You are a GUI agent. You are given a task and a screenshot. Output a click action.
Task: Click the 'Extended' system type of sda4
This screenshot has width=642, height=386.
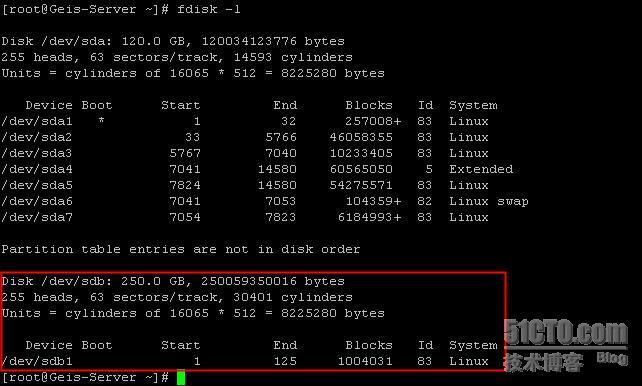[x=481, y=169]
